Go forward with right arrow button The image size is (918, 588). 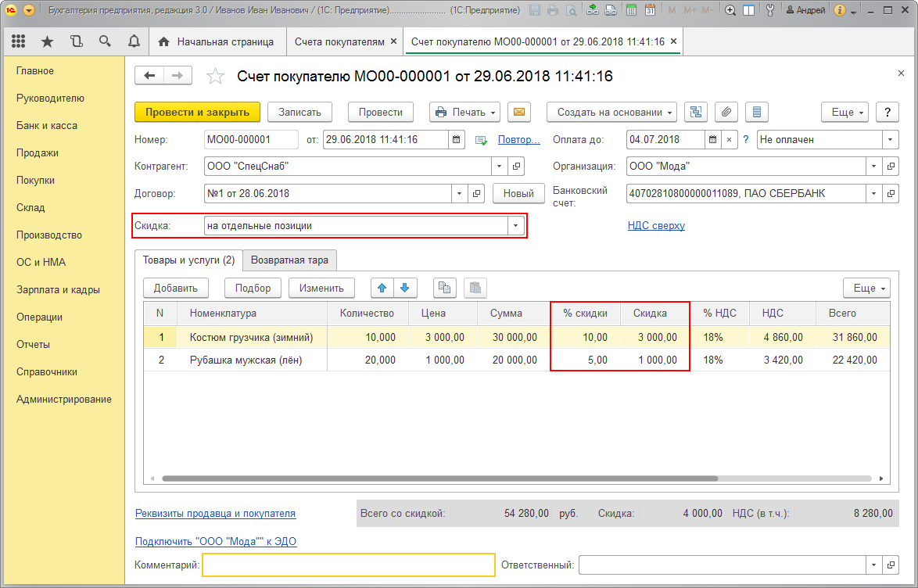click(178, 76)
